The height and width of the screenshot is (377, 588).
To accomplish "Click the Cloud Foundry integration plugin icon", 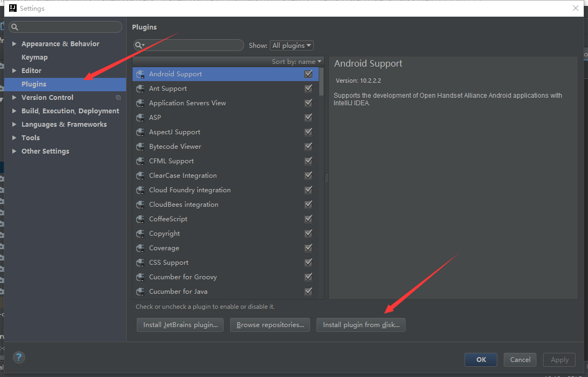I will (x=141, y=190).
